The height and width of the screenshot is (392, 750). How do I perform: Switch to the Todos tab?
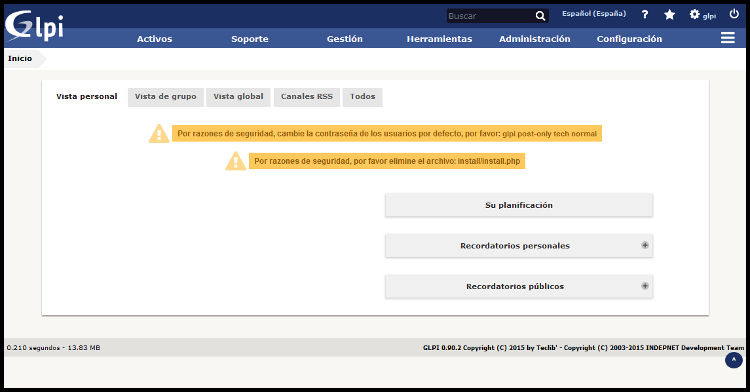pos(363,97)
